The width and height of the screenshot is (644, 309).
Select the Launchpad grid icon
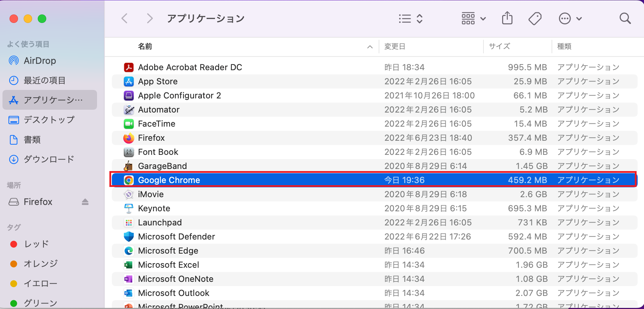click(129, 223)
